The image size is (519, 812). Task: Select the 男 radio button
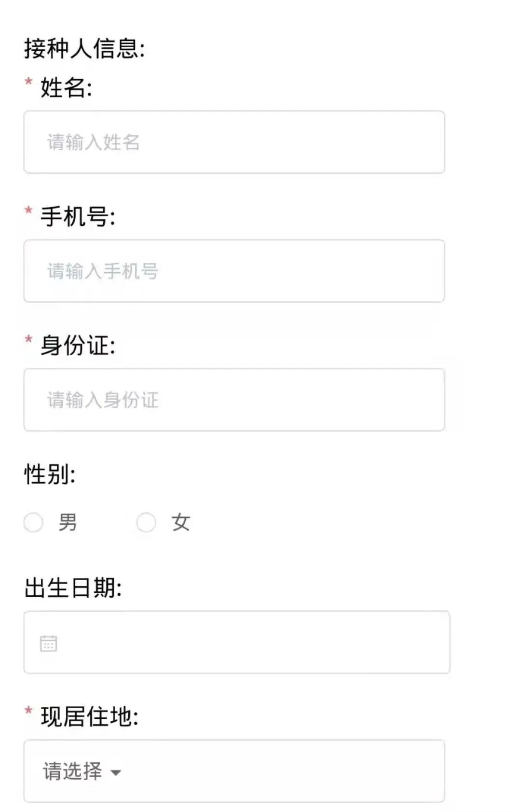coord(34,522)
